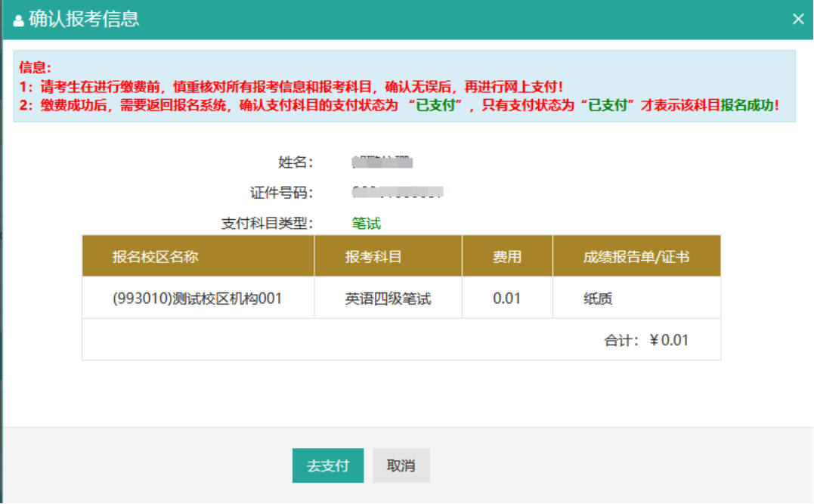Image resolution: width=814 pixels, height=504 pixels.
Task: Click the 报考科目 column header
Action: click(x=373, y=256)
